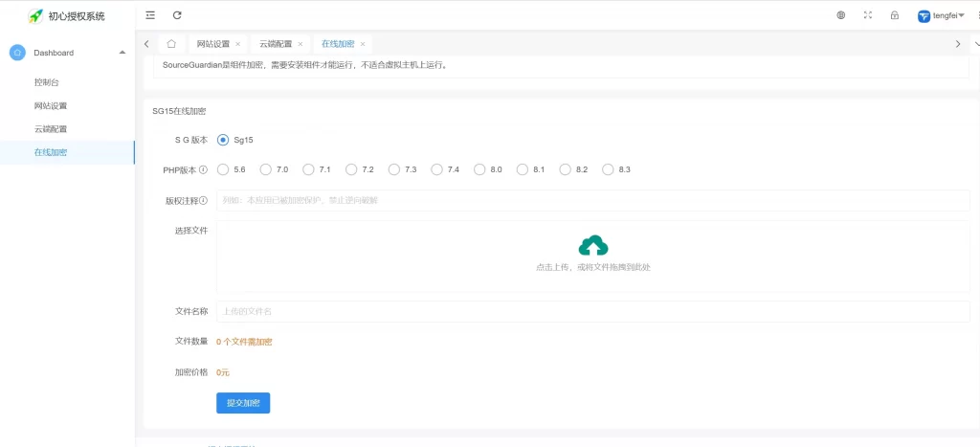Image resolution: width=980 pixels, height=447 pixels.
Task: Click the '0元' price text
Action: click(x=223, y=372)
